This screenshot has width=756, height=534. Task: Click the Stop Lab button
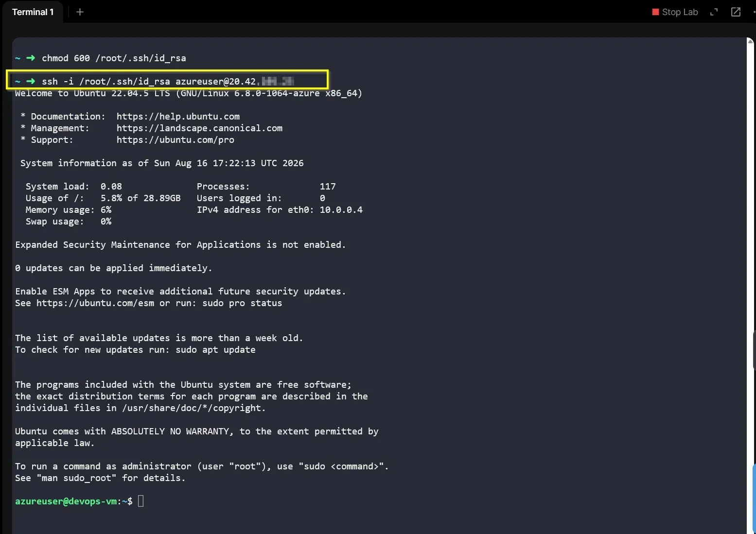click(675, 12)
